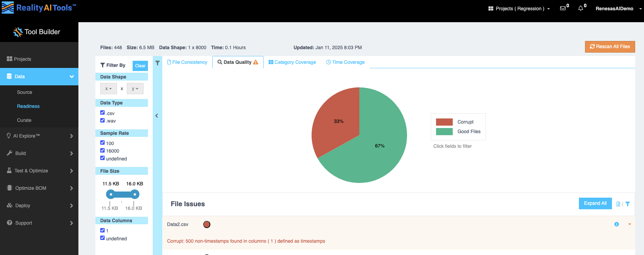Click the left file size slider handle
The image size is (644, 255).
click(111, 194)
